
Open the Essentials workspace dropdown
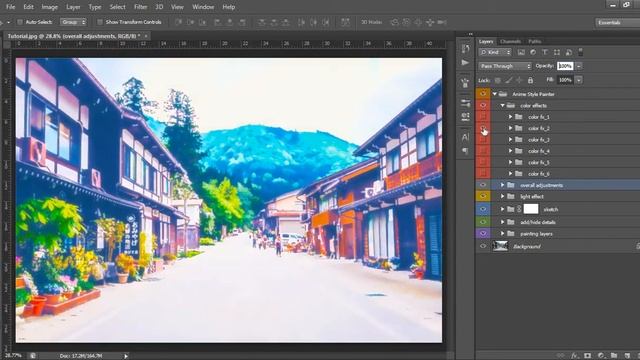click(617, 22)
